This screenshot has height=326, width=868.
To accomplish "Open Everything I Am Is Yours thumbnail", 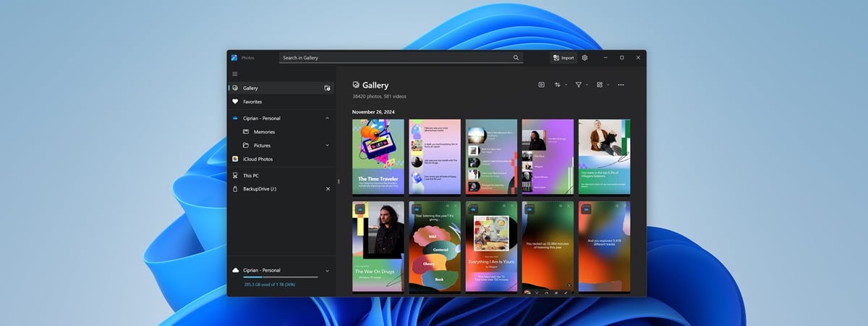I will [491, 247].
